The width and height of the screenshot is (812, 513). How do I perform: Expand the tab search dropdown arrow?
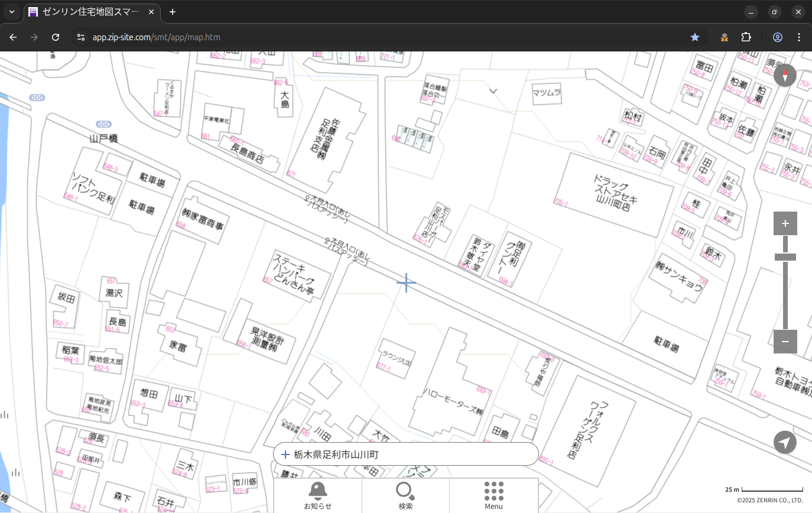(11, 12)
